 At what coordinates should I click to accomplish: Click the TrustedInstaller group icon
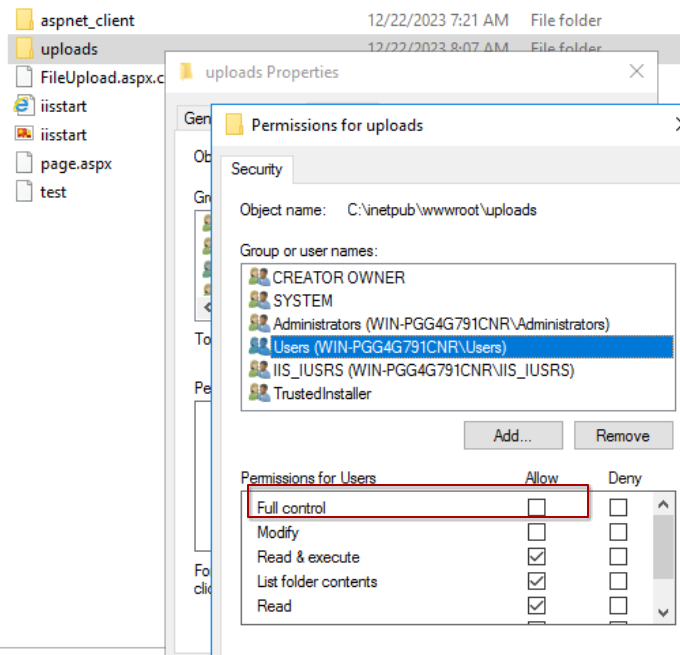click(x=259, y=393)
